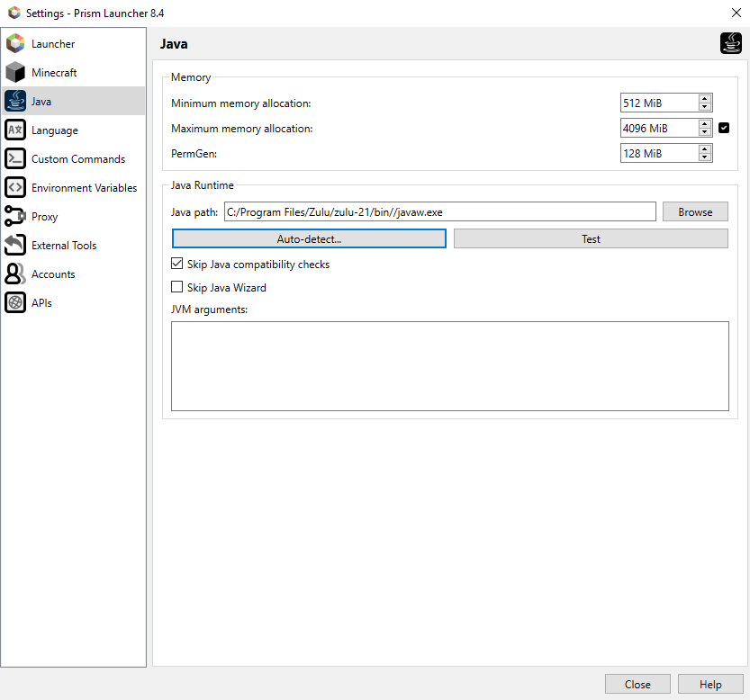Close the Settings dialog
The height and width of the screenshot is (700, 750).
(637, 684)
